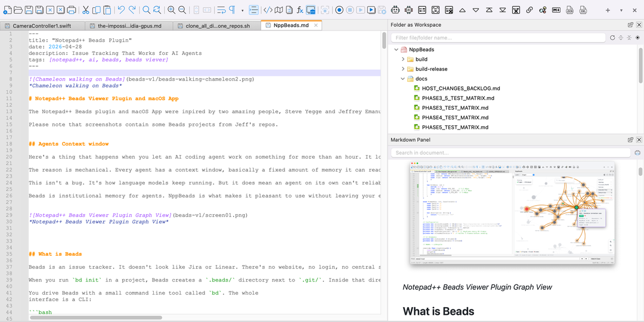
Task: Locate current file in workspace
Action: coord(637,38)
